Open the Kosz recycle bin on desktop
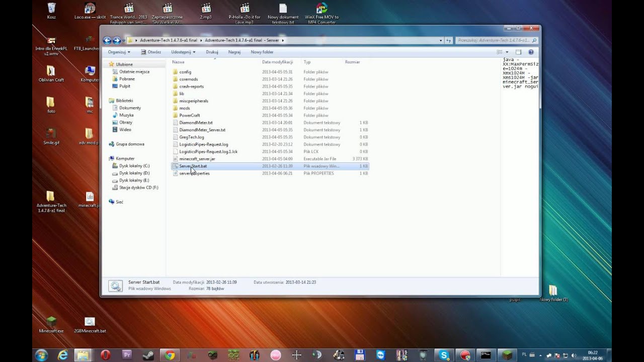This screenshot has width=644, height=362. [51, 11]
